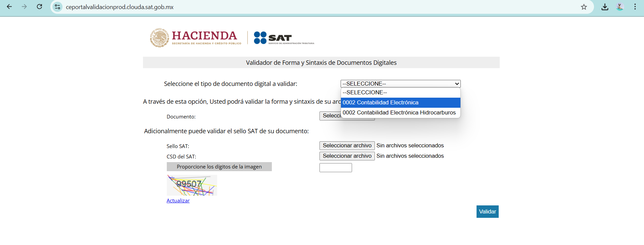Open the Chrome three-dot menu
644x245 pixels.
click(635, 7)
